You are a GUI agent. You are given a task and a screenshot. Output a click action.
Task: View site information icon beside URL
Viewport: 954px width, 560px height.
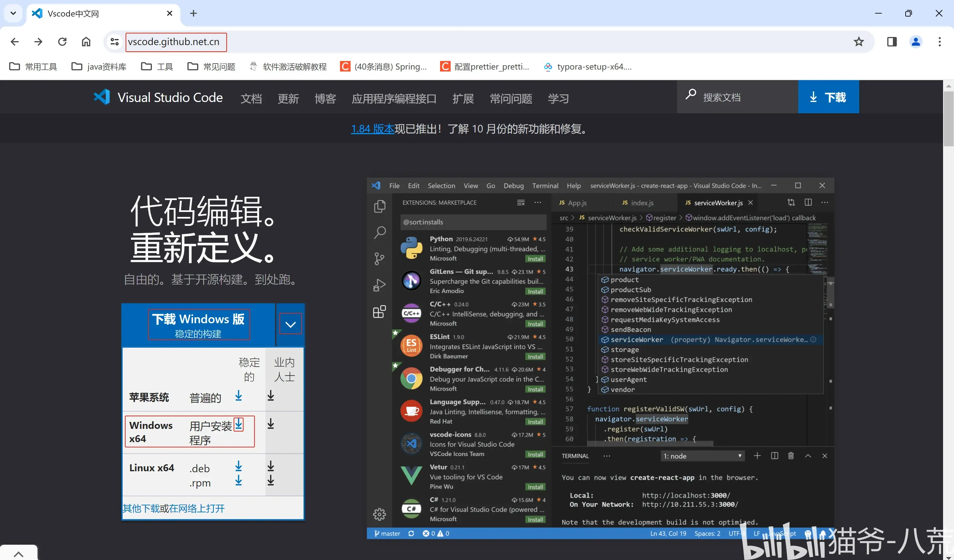point(114,42)
